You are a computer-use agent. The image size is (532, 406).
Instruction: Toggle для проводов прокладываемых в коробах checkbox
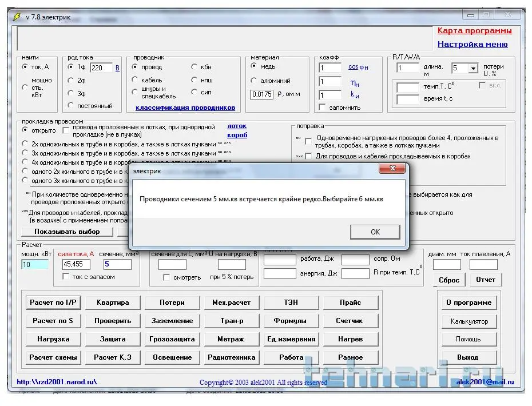308,156
